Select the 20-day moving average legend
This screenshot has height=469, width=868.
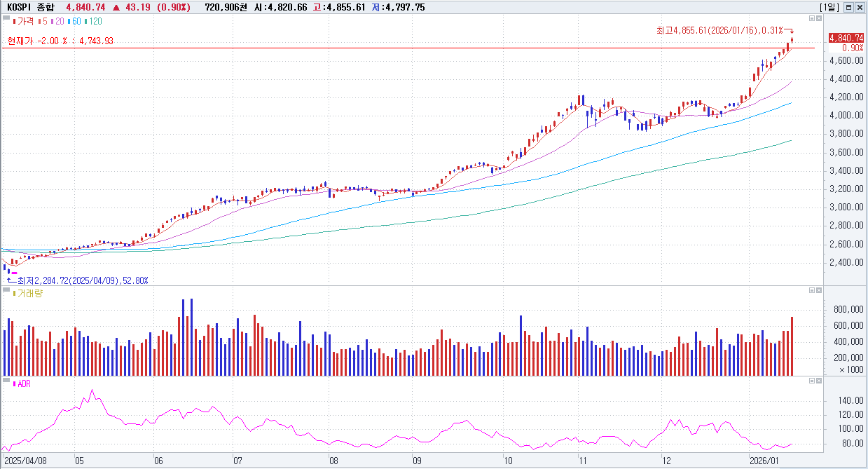[57, 22]
